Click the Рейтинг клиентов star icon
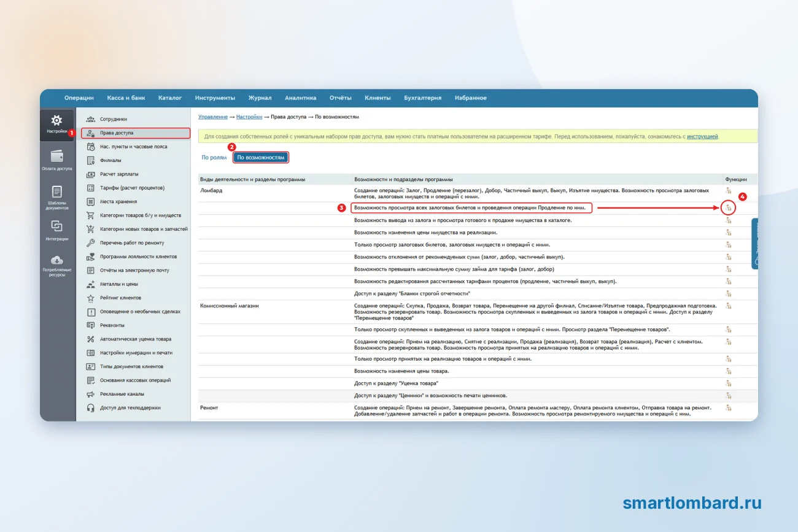The width and height of the screenshot is (798, 532). [91, 298]
